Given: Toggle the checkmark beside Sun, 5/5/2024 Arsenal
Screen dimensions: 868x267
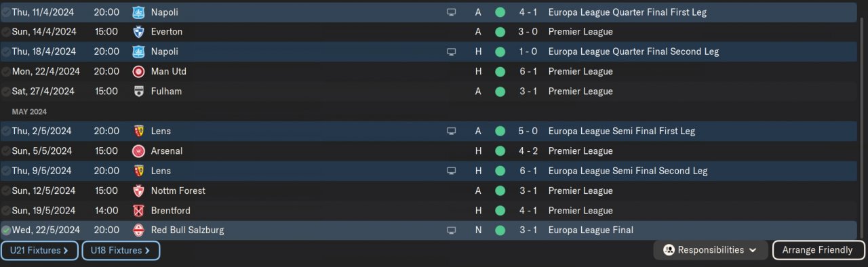Looking at the screenshot, I should [x=5, y=151].
